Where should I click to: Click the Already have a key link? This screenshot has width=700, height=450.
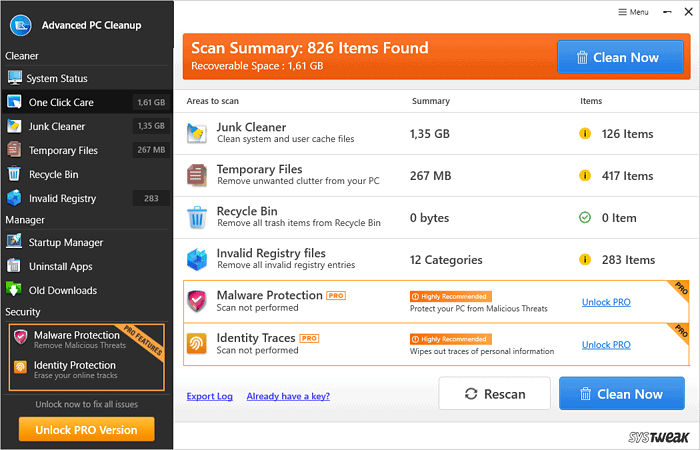tap(290, 397)
